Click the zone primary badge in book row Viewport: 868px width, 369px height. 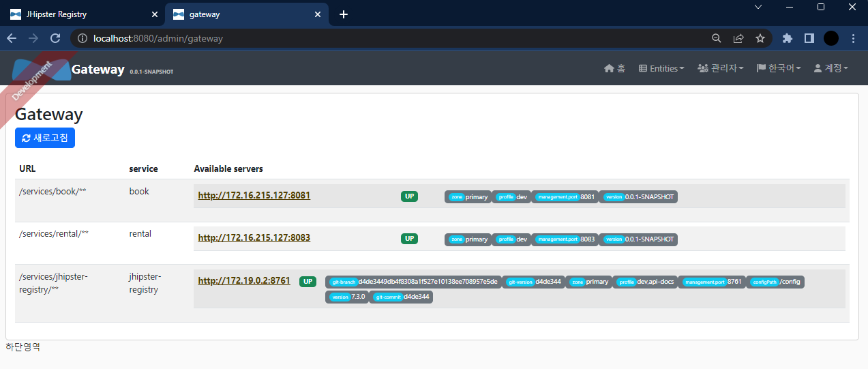(468, 196)
